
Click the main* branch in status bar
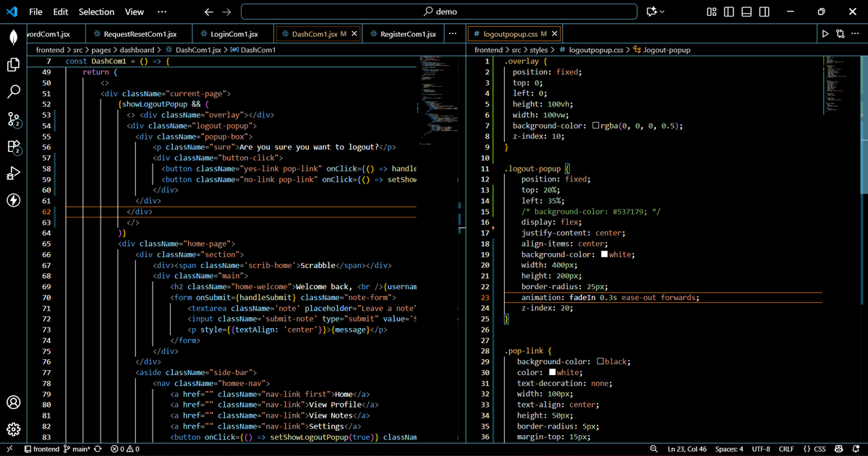(x=77, y=449)
